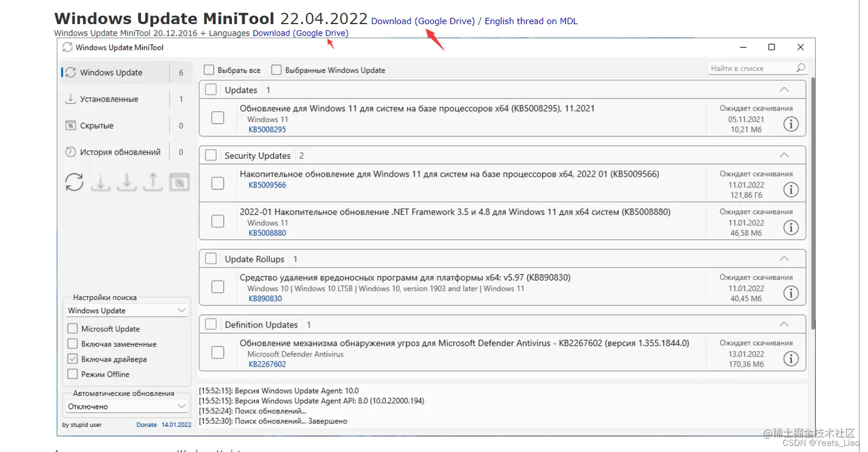This screenshot has width=868, height=452.
Task: Click the 'Найти в списке' search field
Action: click(x=758, y=68)
